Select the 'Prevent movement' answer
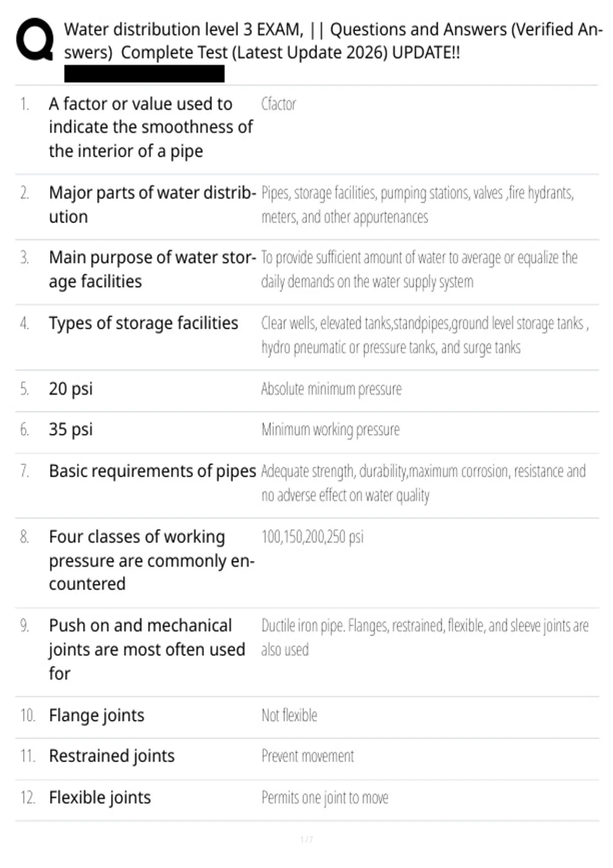613x868 pixels. pos(308,756)
